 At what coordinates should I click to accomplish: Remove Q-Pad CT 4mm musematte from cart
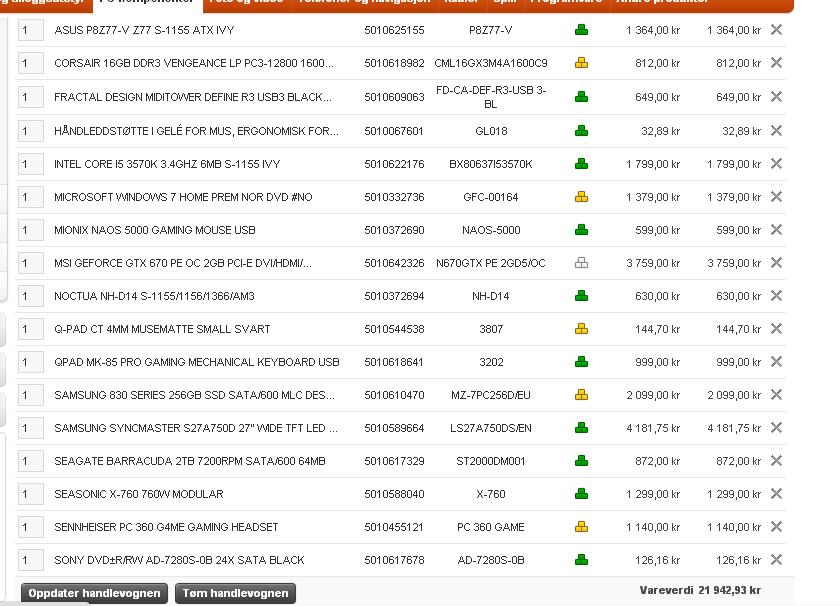click(776, 328)
